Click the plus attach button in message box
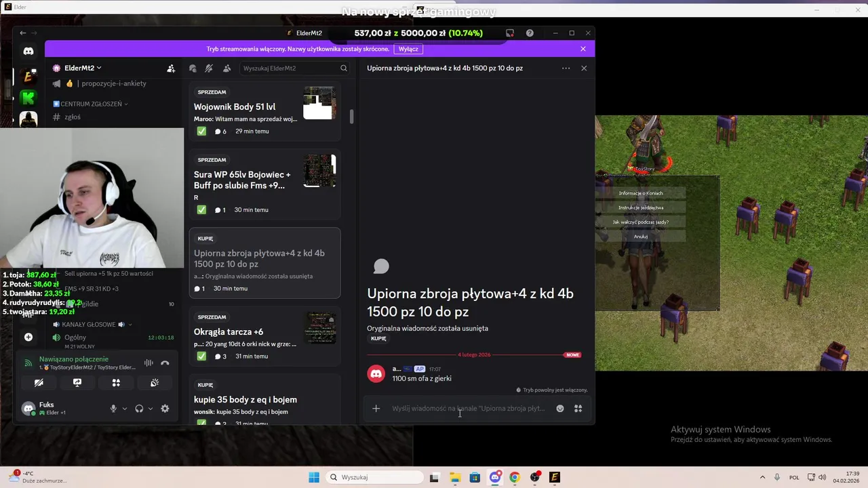 [376, 409]
